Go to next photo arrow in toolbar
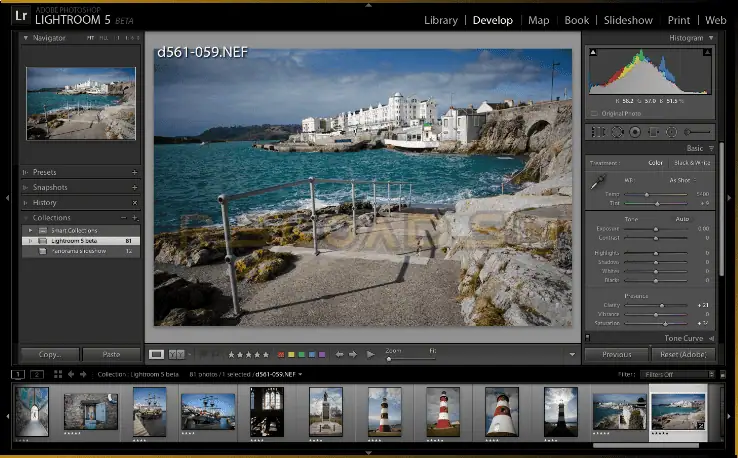 pos(353,354)
